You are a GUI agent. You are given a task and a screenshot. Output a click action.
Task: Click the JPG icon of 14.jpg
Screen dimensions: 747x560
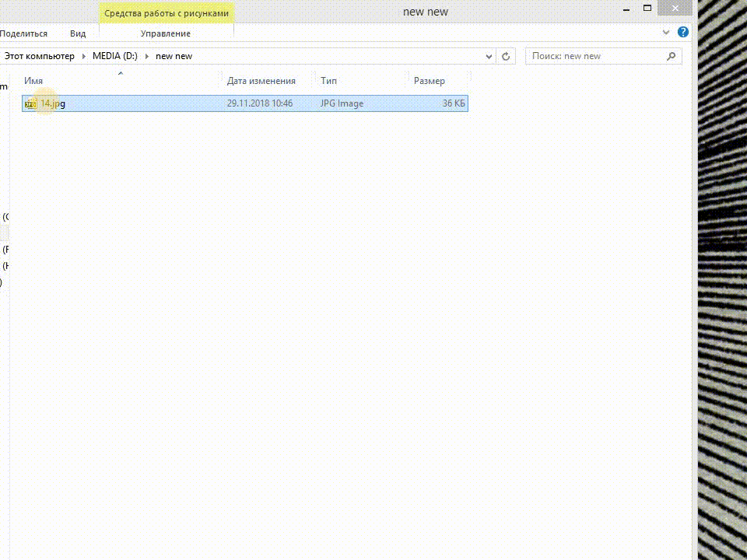[x=30, y=103]
